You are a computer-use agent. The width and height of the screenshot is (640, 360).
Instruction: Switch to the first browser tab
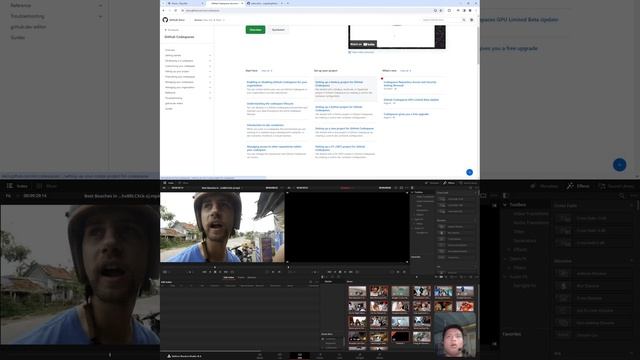tap(185, 3)
